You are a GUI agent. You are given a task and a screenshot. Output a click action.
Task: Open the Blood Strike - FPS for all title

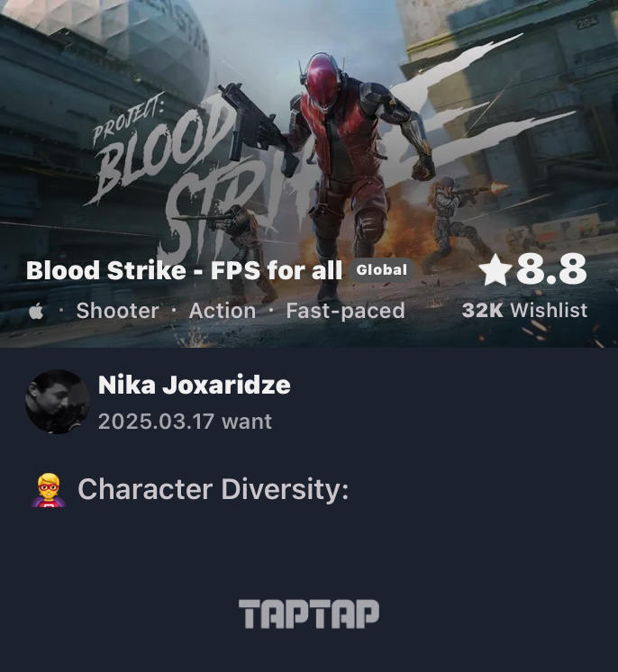pos(185,270)
